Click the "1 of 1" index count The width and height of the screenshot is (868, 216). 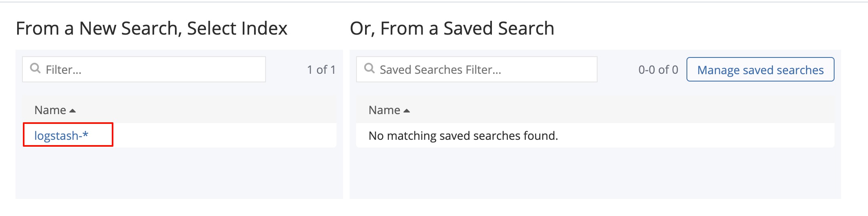[x=321, y=70]
